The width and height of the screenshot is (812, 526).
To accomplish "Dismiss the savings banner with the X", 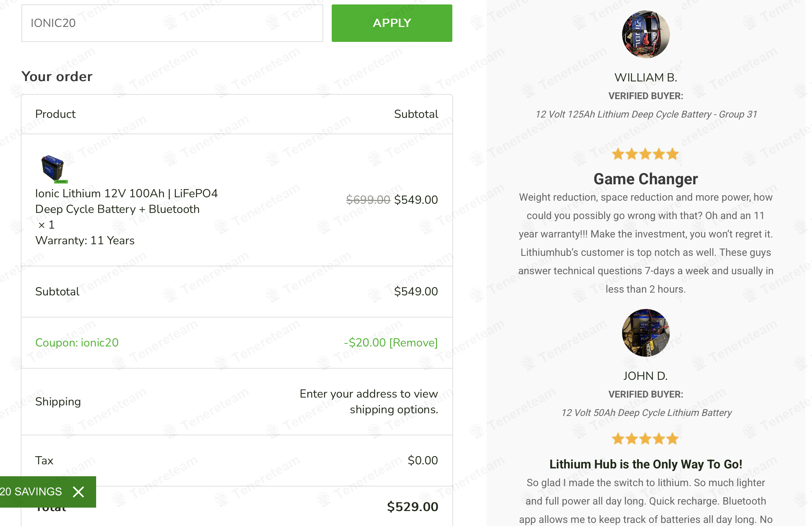I will point(78,492).
